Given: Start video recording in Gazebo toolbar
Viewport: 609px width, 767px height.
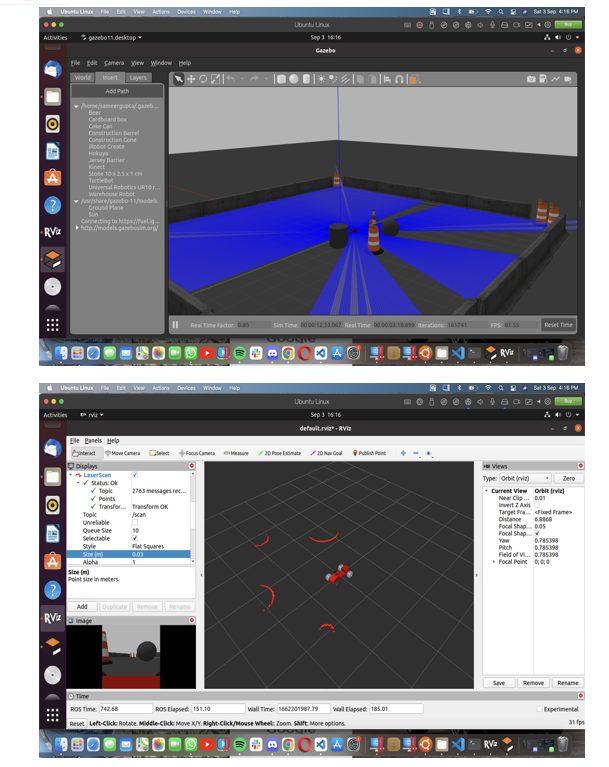Looking at the screenshot, I should pyautogui.click(x=568, y=79).
